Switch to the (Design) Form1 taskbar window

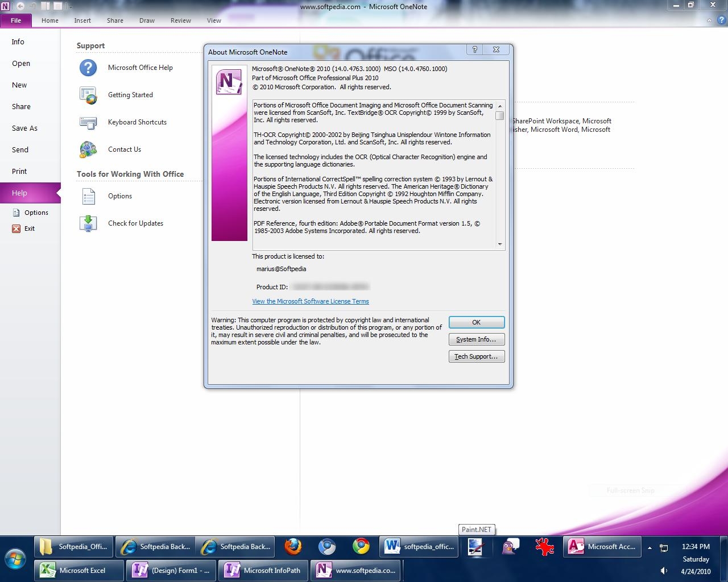tap(171, 570)
